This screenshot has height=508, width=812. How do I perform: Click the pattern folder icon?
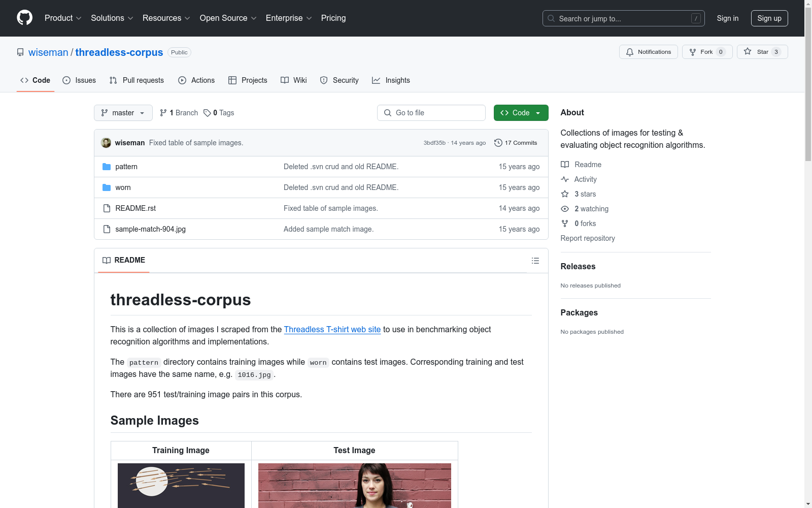tap(107, 167)
